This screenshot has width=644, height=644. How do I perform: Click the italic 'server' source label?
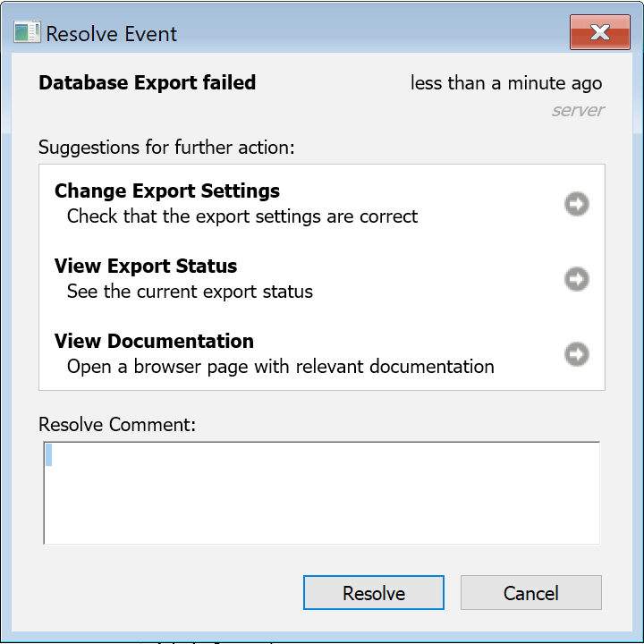tap(578, 111)
